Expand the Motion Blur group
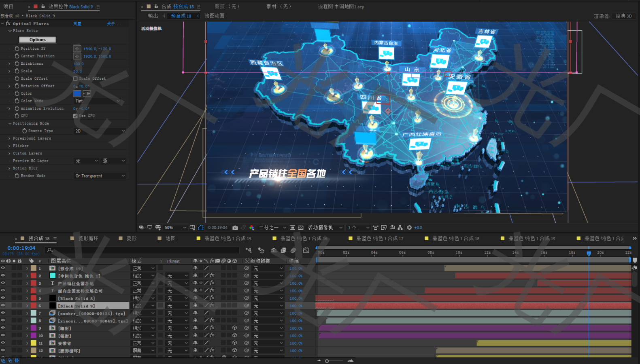The width and height of the screenshot is (640, 364). coord(9,168)
